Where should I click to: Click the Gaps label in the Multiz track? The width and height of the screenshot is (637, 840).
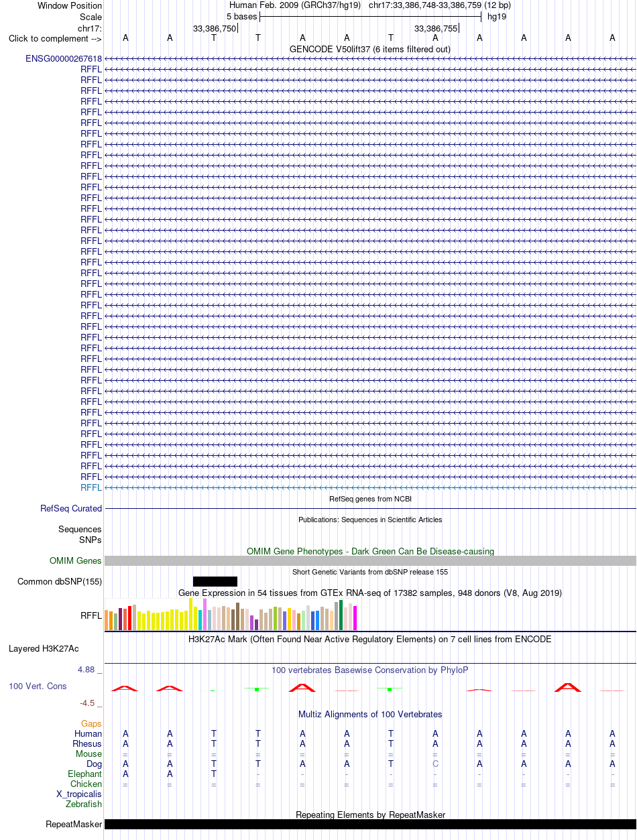(91, 723)
